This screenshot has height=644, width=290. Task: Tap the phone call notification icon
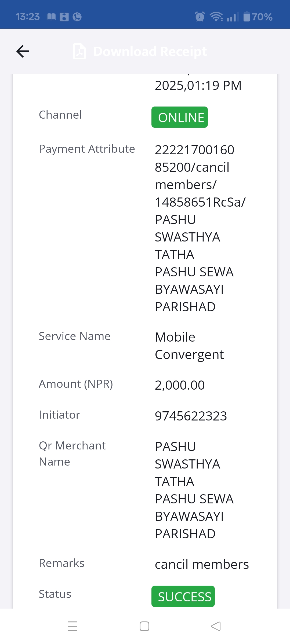pyautogui.click(x=77, y=17)
